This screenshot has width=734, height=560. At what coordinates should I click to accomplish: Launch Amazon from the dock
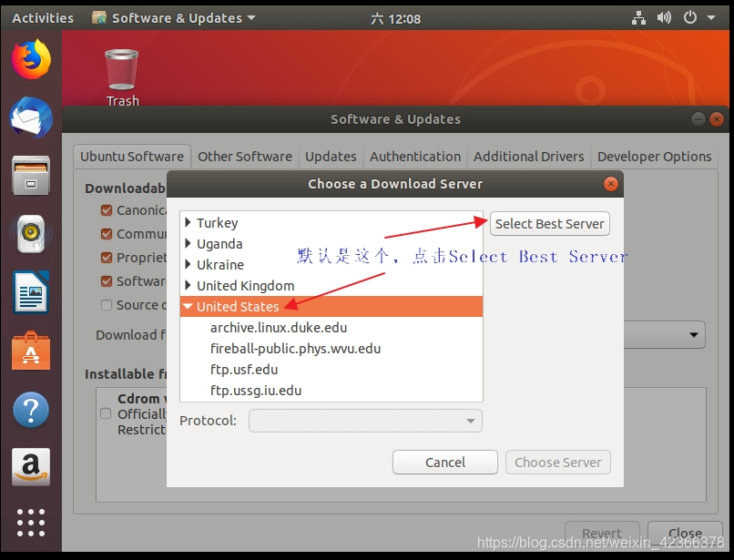tap(31, 467)
